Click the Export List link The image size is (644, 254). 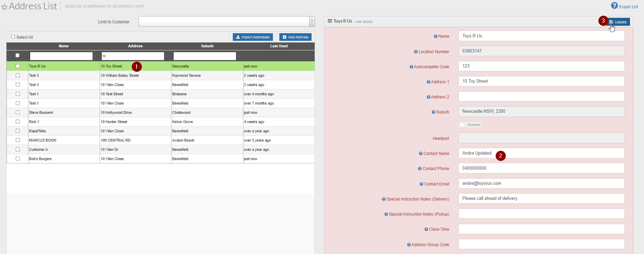click(x=629, y=7)
